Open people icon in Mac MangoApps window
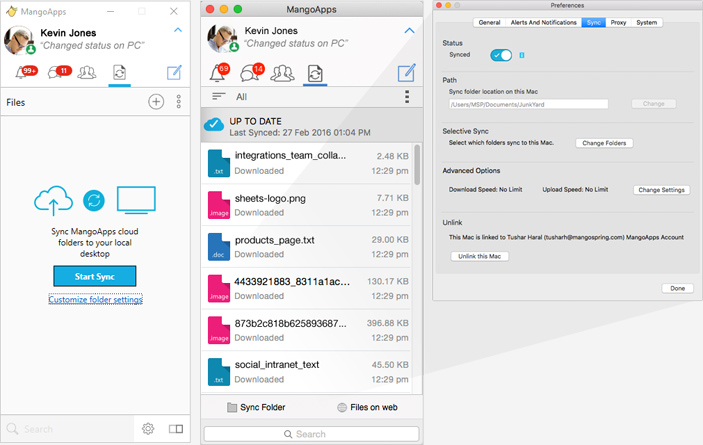 (282, 73)
